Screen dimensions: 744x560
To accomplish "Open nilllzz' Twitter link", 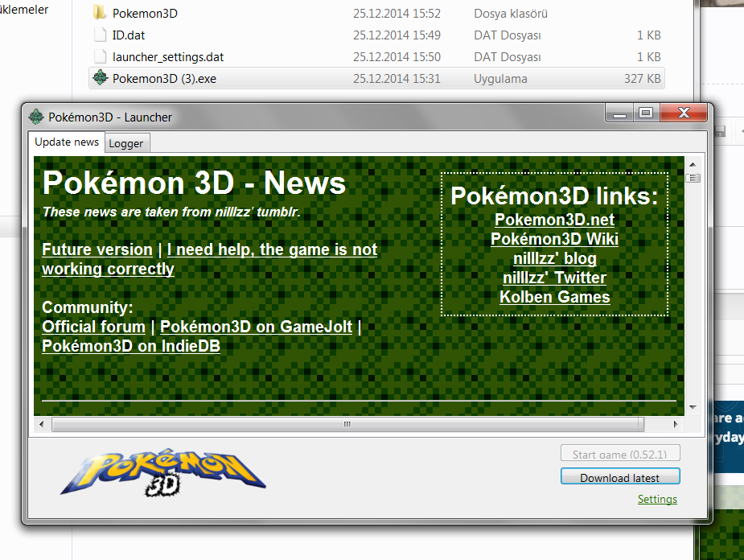I will coord(554,278).
